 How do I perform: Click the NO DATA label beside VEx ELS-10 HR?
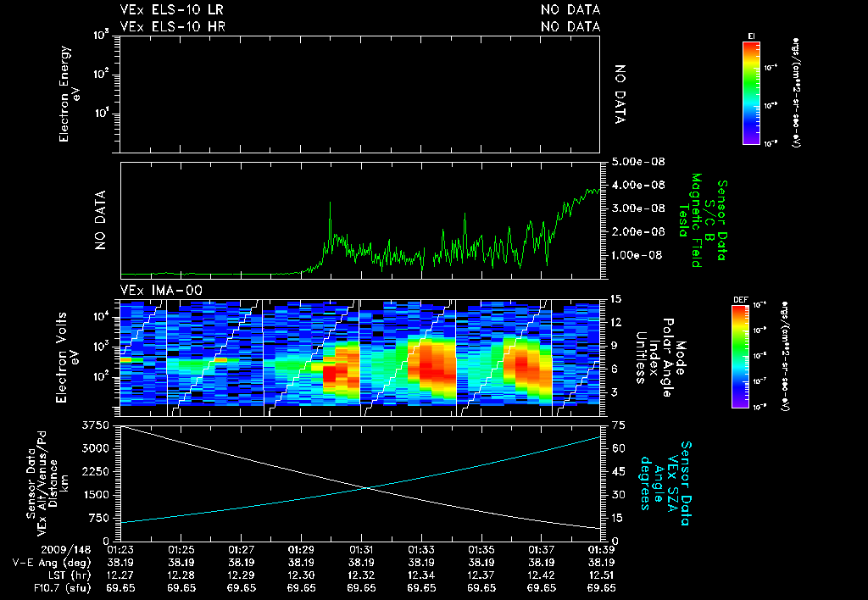coord(570,26)
